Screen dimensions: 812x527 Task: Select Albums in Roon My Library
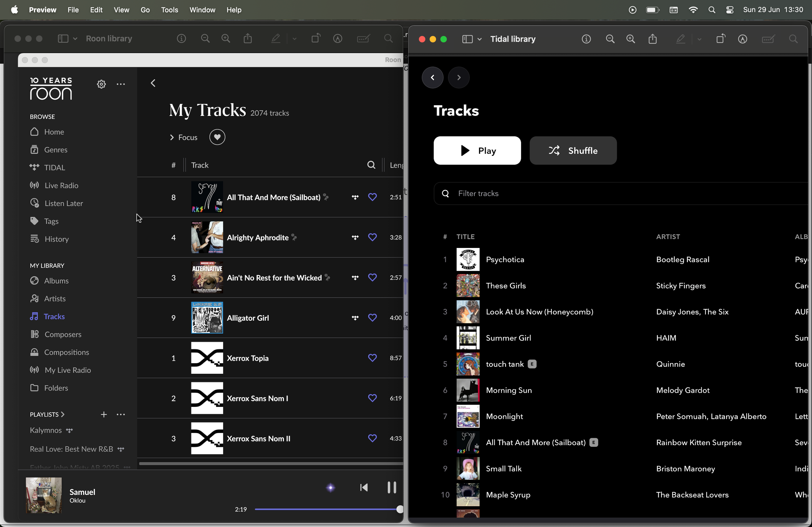click(x=56, y=281)
